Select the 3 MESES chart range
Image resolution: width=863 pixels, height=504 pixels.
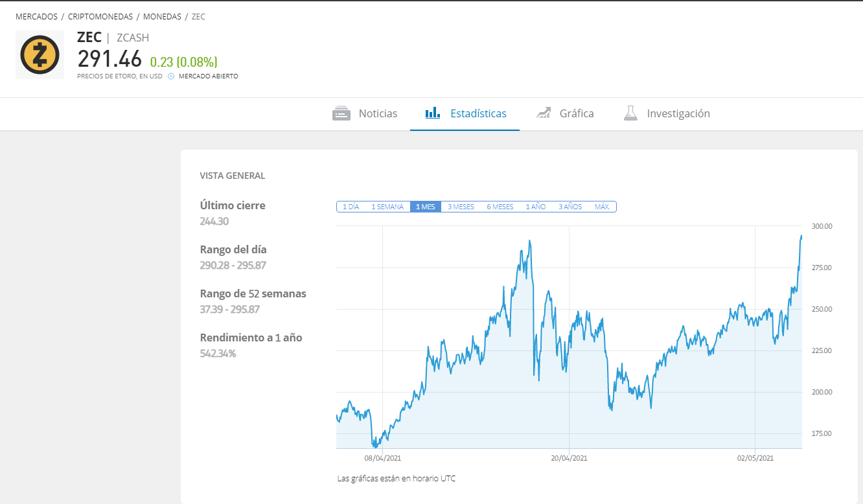point(461,207)
